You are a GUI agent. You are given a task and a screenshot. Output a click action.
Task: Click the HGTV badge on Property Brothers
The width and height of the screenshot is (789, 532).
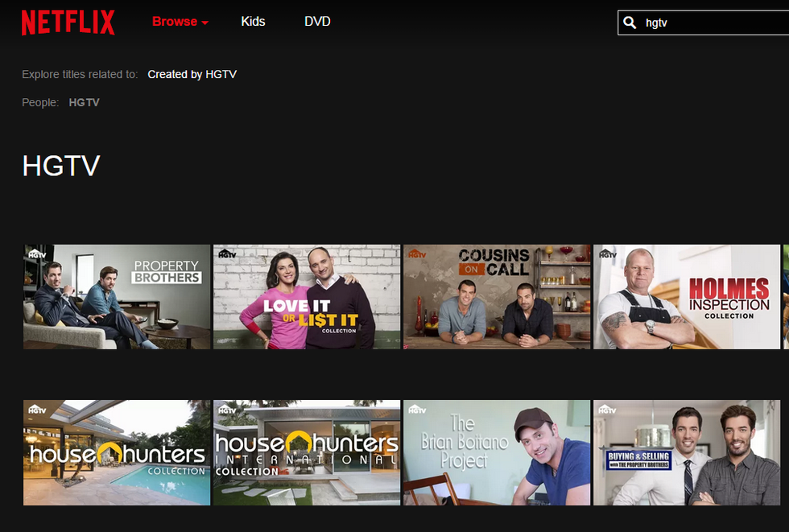pyautogui.click(x=37, y=253)
